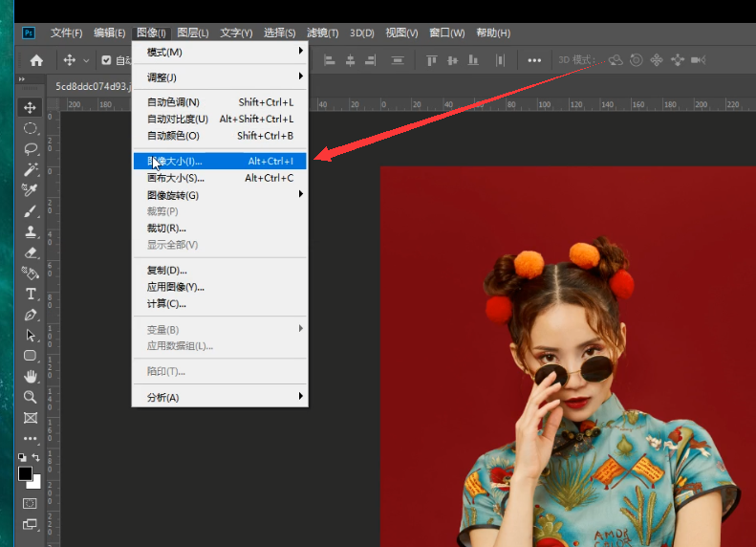Select the Rounded Rectangle shape tool
Viewport: 756px width, 547px height.
click(30, 356)
